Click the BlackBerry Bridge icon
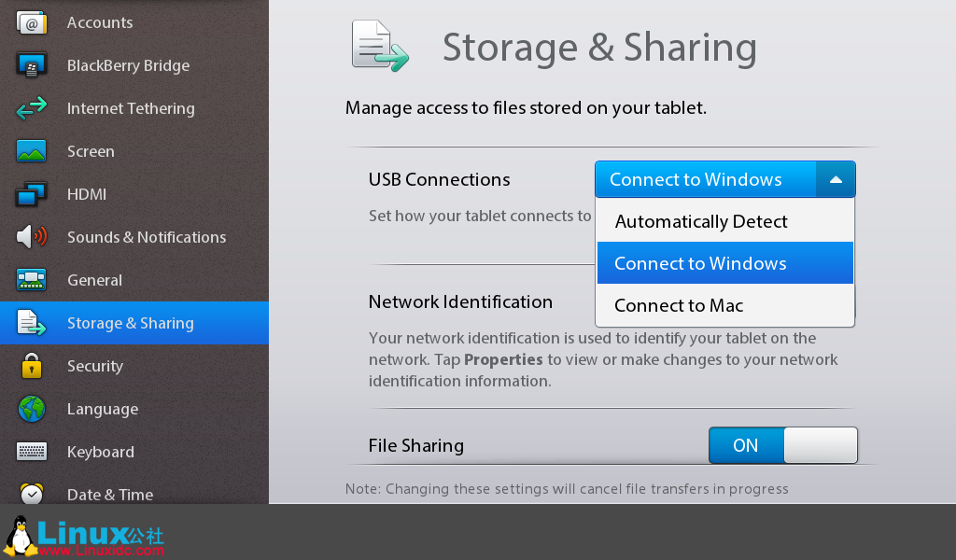Screen dimensions: 956x560 [31, 65]
